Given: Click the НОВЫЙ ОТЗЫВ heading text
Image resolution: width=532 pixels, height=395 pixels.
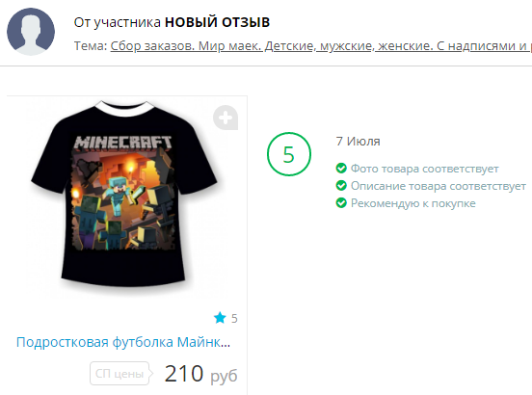Looking at the screenshot, I should (217, 22).
